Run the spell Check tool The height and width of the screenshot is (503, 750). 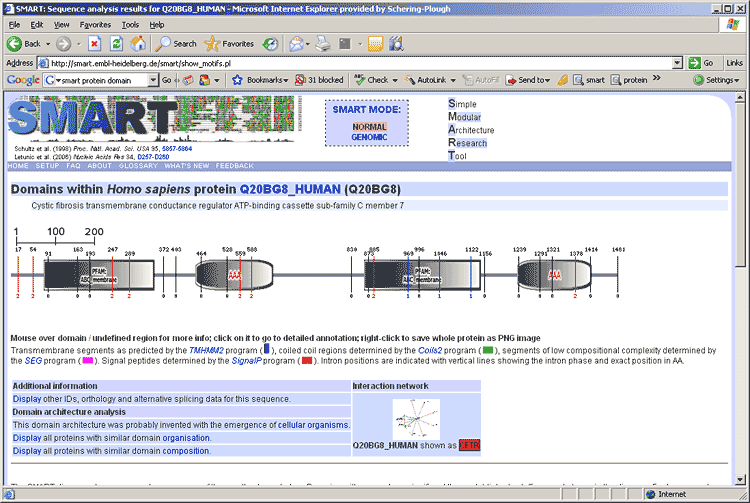click(371, 80)
